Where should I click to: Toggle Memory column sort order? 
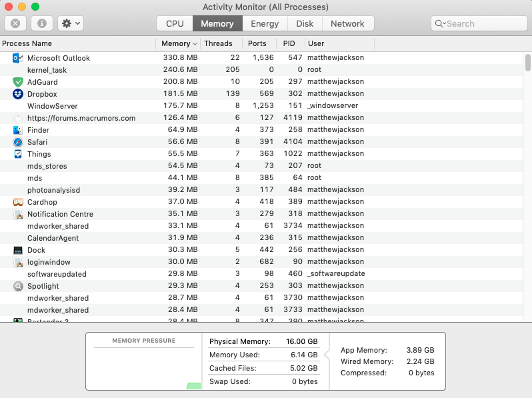click(178, 43)
